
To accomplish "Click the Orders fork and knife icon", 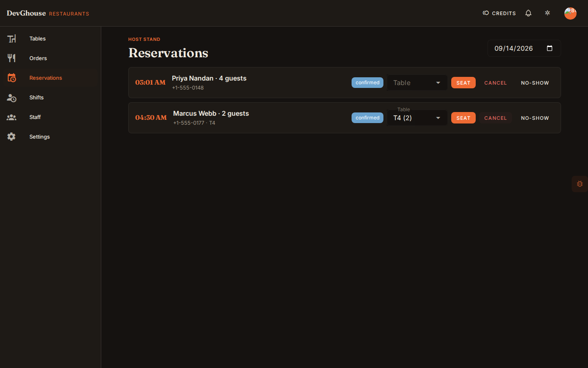I will tap(11, 58).
